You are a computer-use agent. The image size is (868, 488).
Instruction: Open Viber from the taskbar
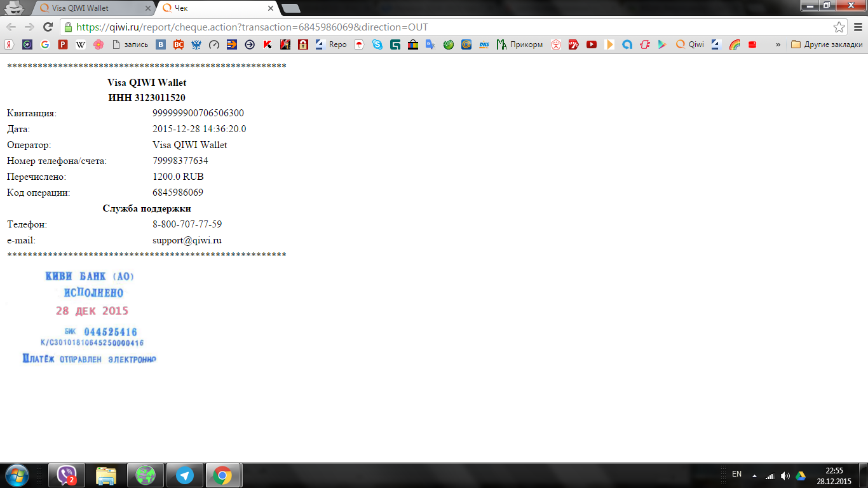(x=68, y=475)
